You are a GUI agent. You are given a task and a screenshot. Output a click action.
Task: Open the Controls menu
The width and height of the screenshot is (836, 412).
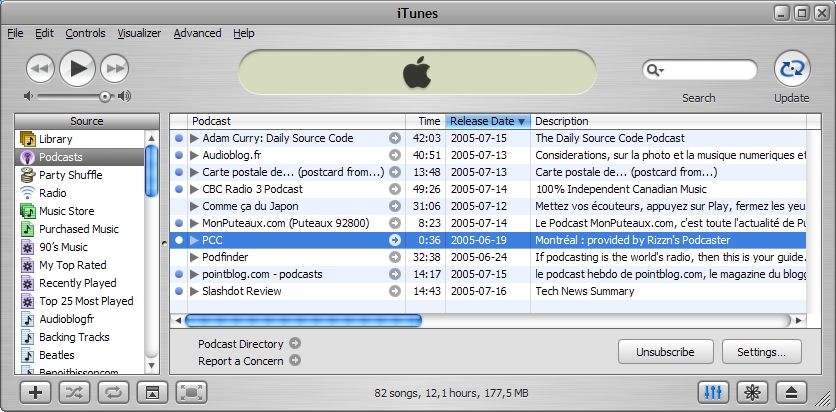tap(85, 33)
